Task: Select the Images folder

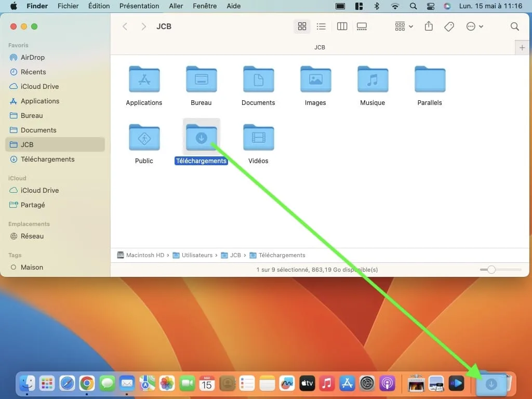Action: tap(315, 79)
